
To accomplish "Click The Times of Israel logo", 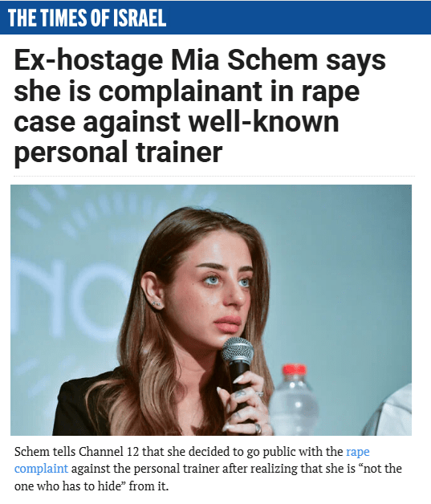I will pyautogui.click(x=87, y=18).
